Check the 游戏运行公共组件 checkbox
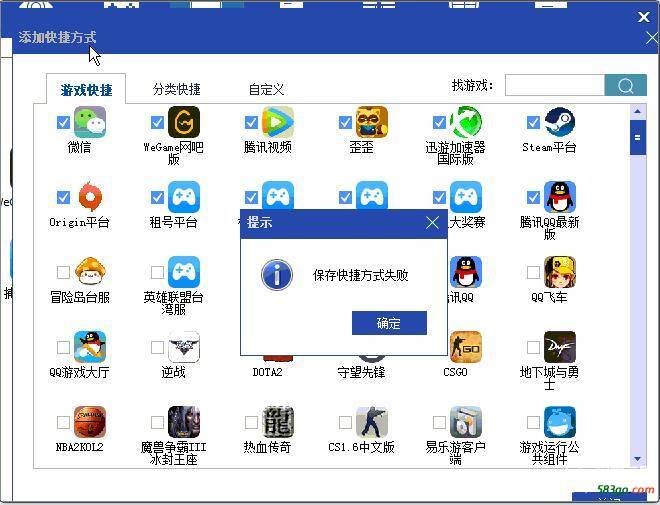Screen dimensions: 660x505 [x=533, y=422]
